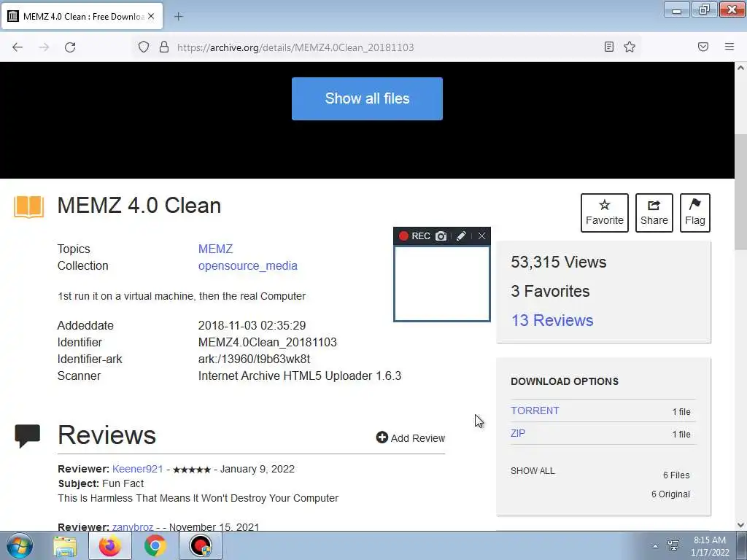Start recording with the REC button
Viewport: 747px width, 560px height.
tap(414, 236)
